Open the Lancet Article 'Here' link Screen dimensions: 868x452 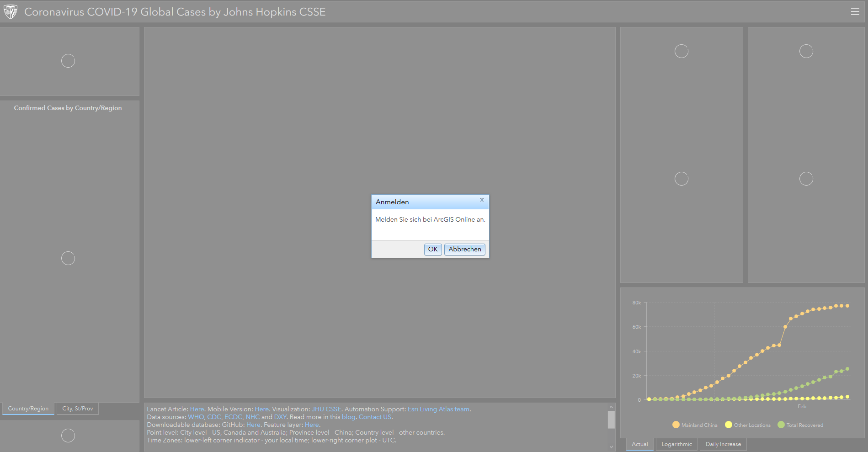pyautogui.click(x=197, y=409)
